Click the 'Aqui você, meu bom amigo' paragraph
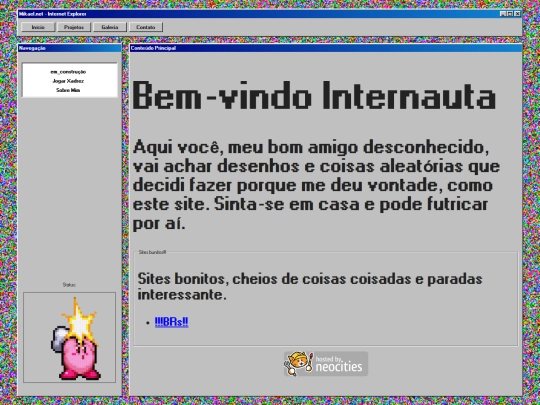The height and width of the screenshot is (405, 540). pos(316,185)
